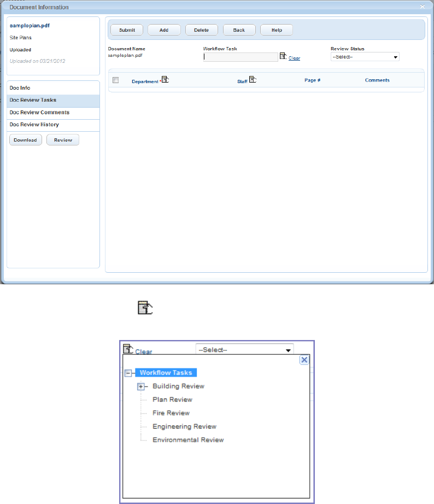This screenshot has height=504, width=434.
Task: Open the Workflow Task picker icon beside Clear
Action: point(283,56)
